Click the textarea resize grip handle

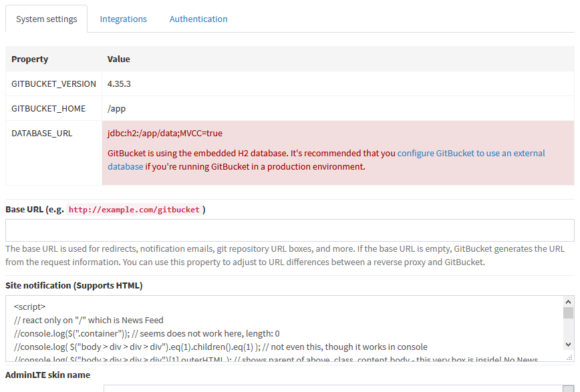point(569,357)
